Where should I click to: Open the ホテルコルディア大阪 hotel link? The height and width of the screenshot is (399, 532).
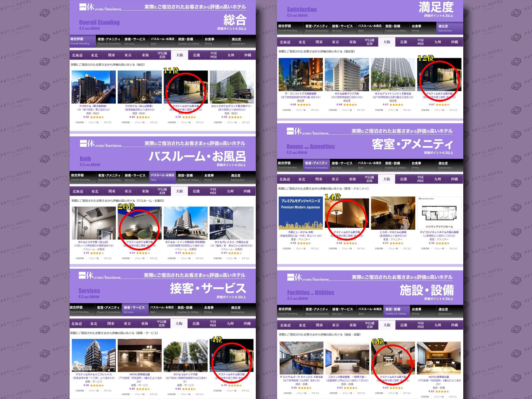[x=186, y=375]
